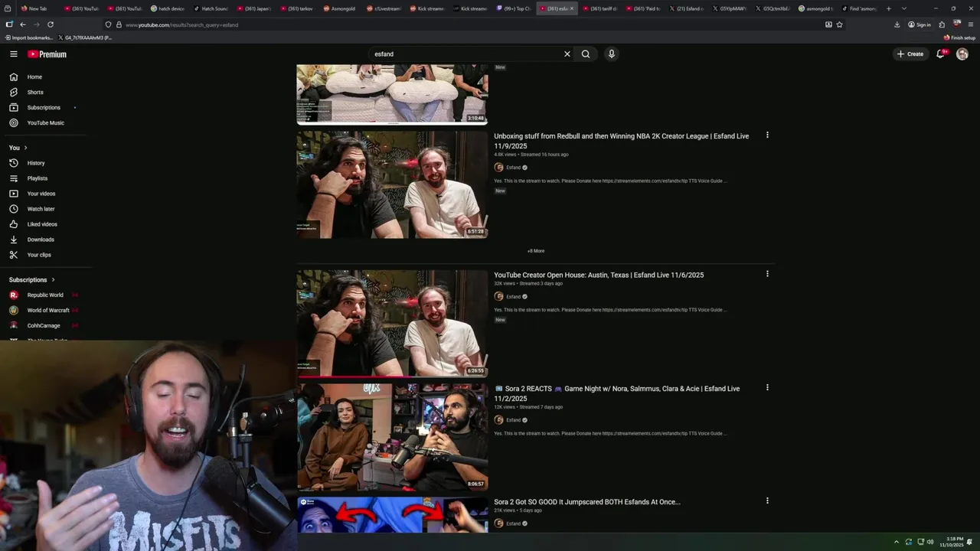
Task: Switch to the r/Livestream browser tab
Action: [384, 8]
